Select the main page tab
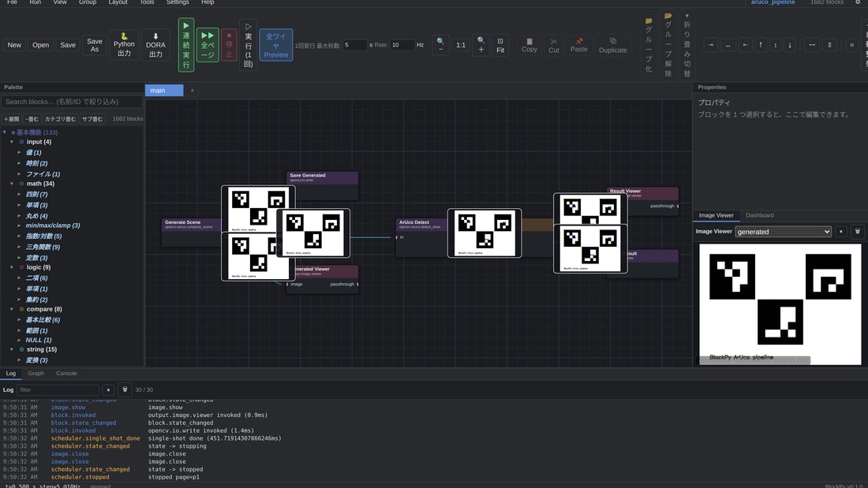This screenshot has width=868, height=488. click(x=164, y=90)
